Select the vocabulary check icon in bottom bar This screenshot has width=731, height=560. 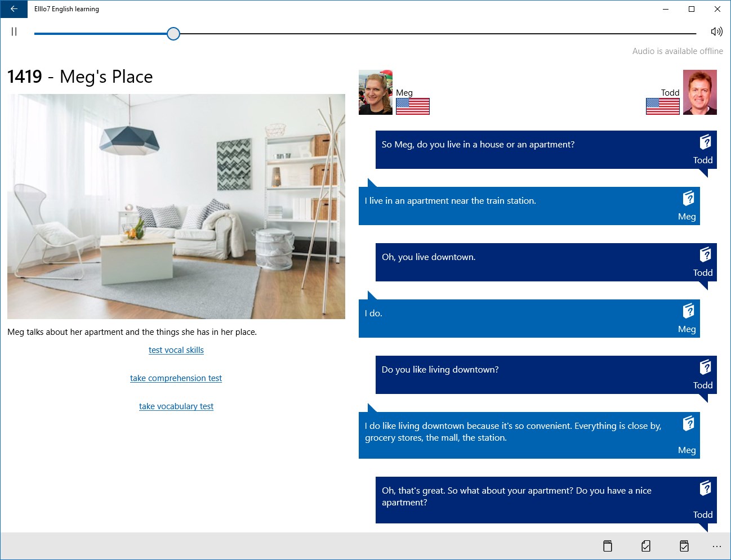[684, 545]
